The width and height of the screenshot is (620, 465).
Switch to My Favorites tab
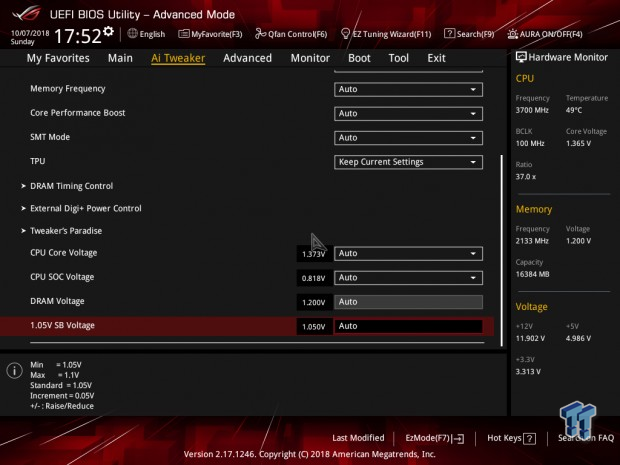point(58,58)
